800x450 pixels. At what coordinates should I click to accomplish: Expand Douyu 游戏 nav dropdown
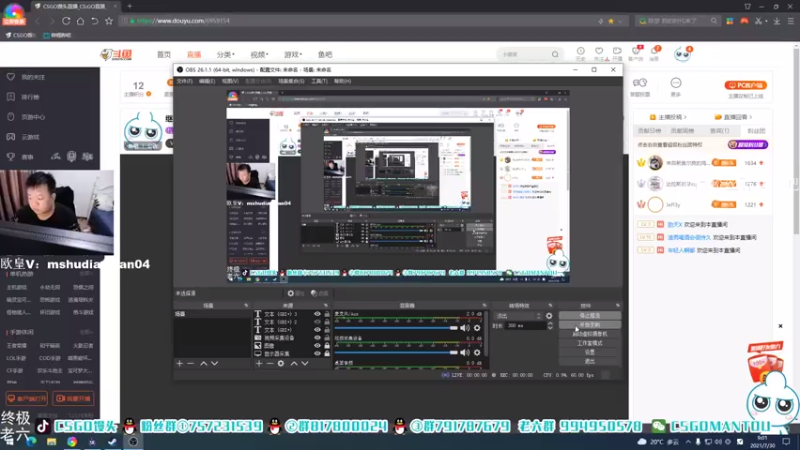pos(293,55)
